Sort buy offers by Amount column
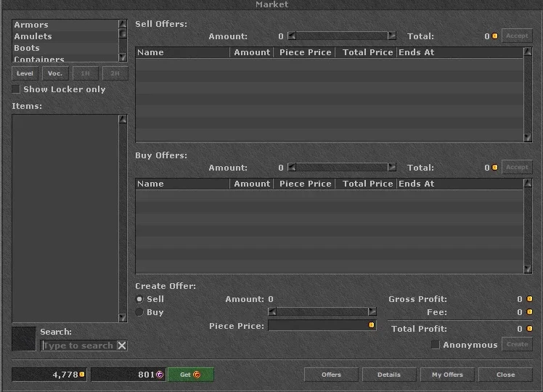This screenshot has width=543, height=392. tap(252, 184)
